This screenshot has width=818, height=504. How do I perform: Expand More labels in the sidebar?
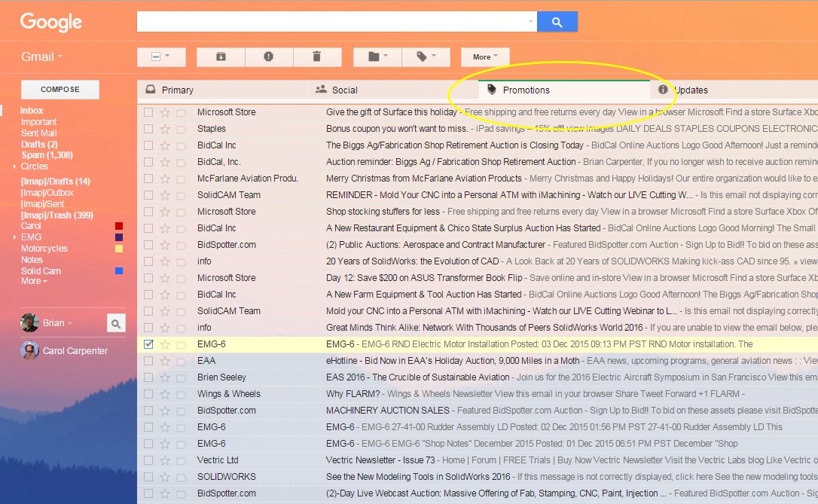point(34,281)
